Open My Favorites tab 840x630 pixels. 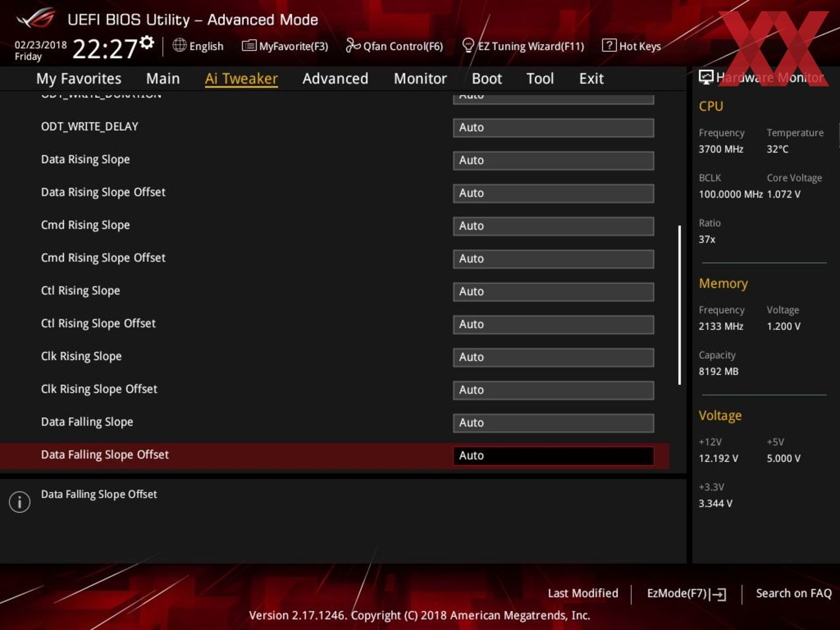pos(78,78)
